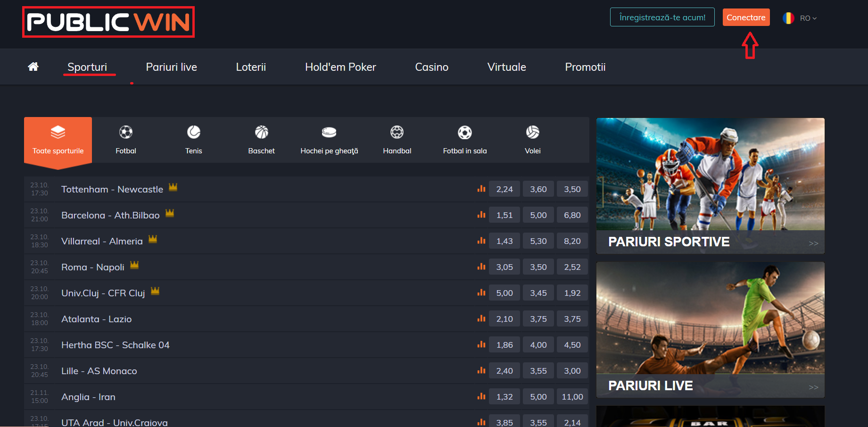Viewport: 868px width, 427px height.
Task: Bet on odds 2,24 for Tottenham win
Action: [x=504, y=189]
